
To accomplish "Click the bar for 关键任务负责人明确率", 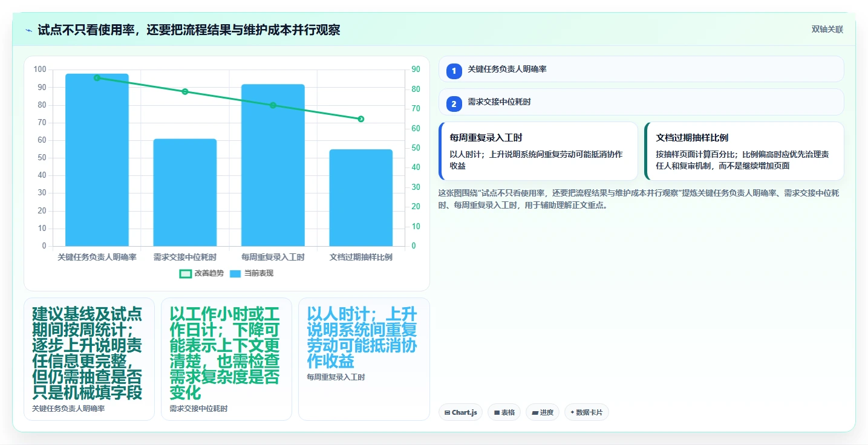I will coord(97,160).
